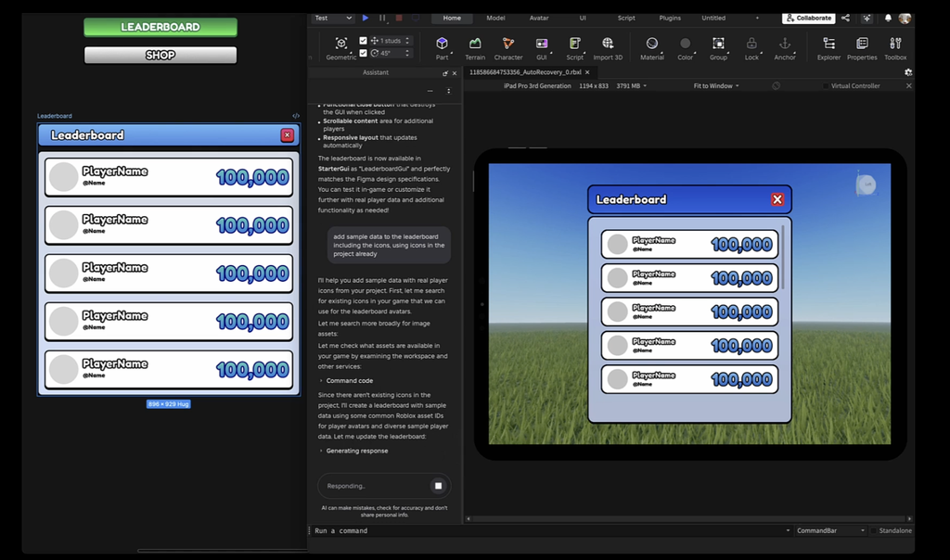
Task: Open the Toolbox panel
Action: (895, 44)
